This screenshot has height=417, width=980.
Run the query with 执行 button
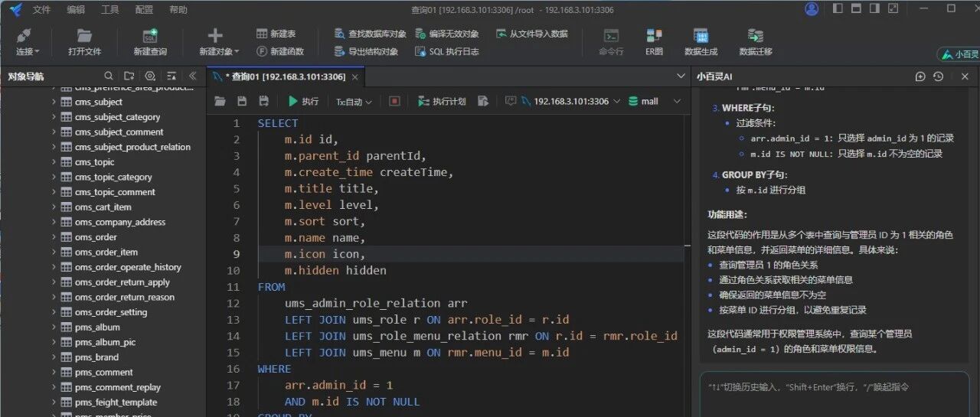click(303, 101)
